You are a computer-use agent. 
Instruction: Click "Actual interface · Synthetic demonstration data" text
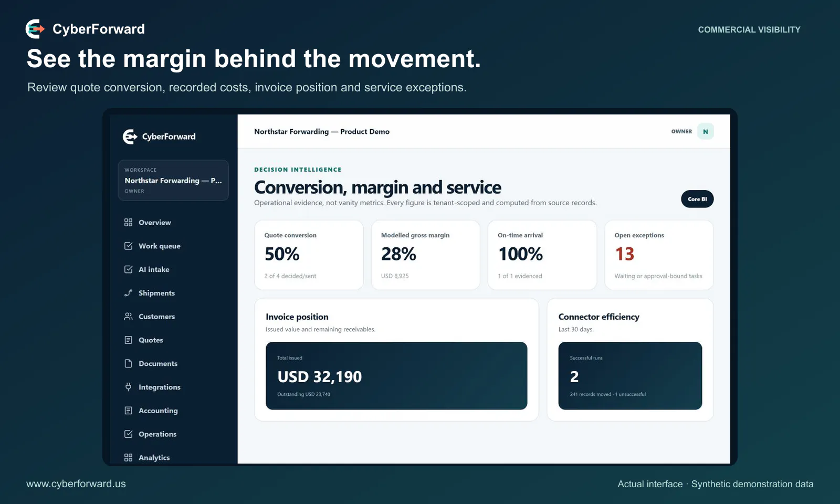pyautogui.click(x=716, y=484)
